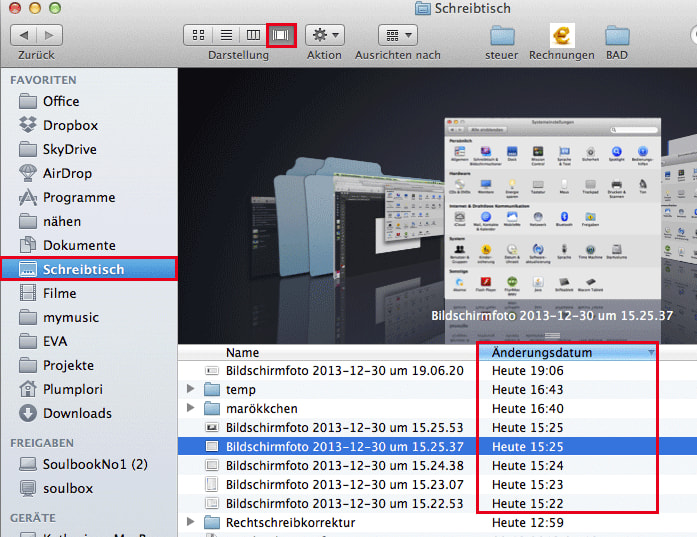Open Filme in the sidebar

pos(89,293)
